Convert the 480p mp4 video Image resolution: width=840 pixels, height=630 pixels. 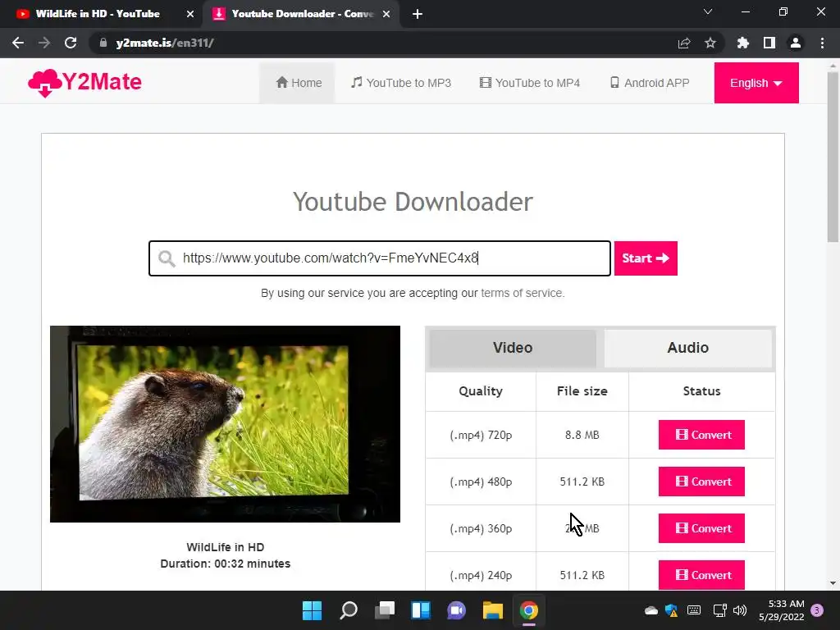pyautogui.click(x=701, y=482)
